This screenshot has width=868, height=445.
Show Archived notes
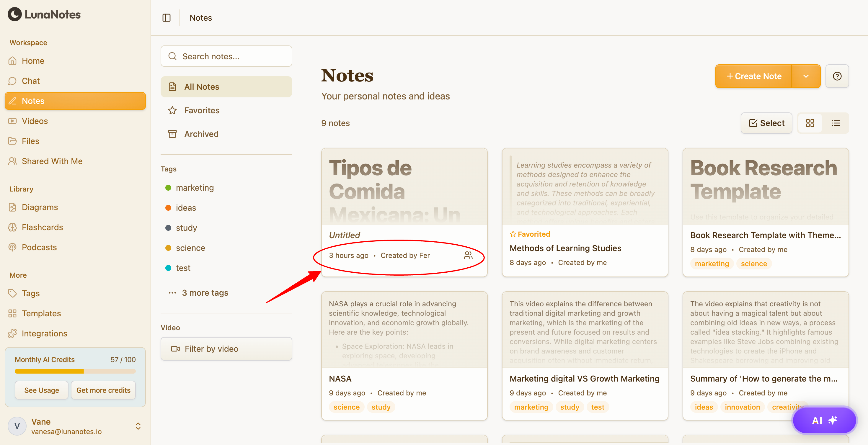[201, 134]
